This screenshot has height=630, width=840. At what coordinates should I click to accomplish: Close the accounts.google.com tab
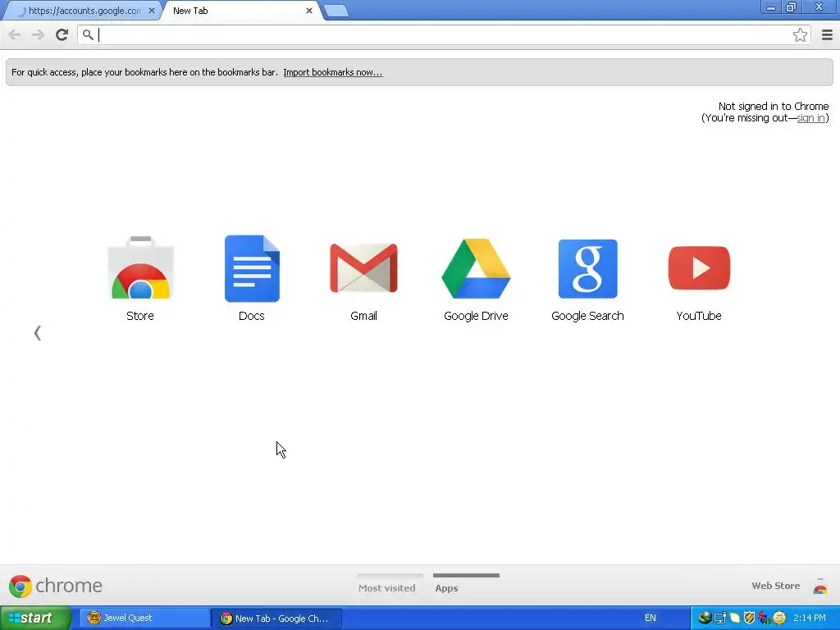[x=152, y=11]
